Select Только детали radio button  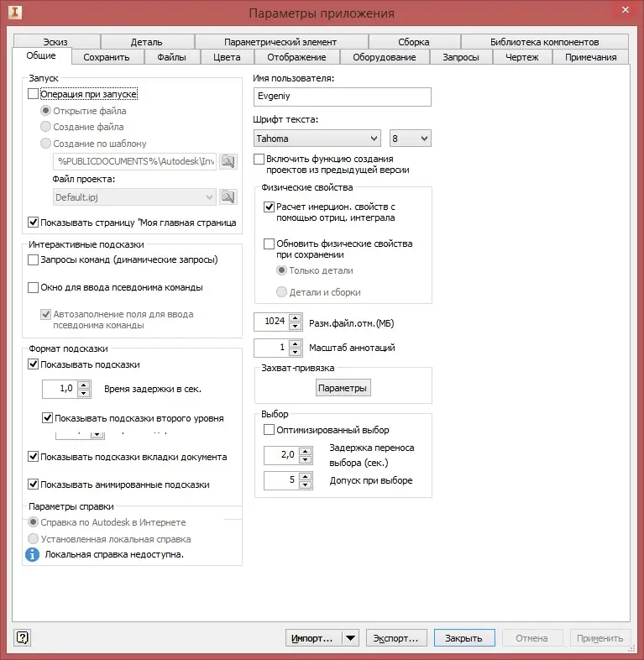(281, 270)
